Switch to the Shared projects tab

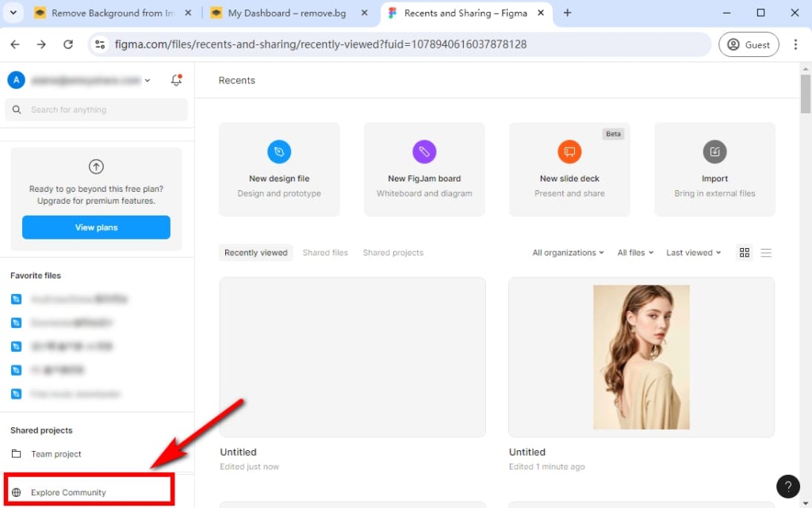pos(393,252)
